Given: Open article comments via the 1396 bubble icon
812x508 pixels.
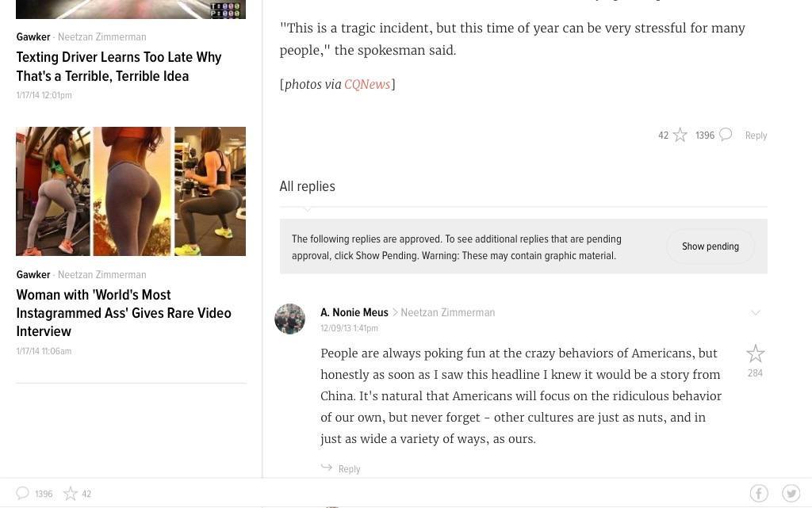Looking at the screenshot, I should point(726,135).
